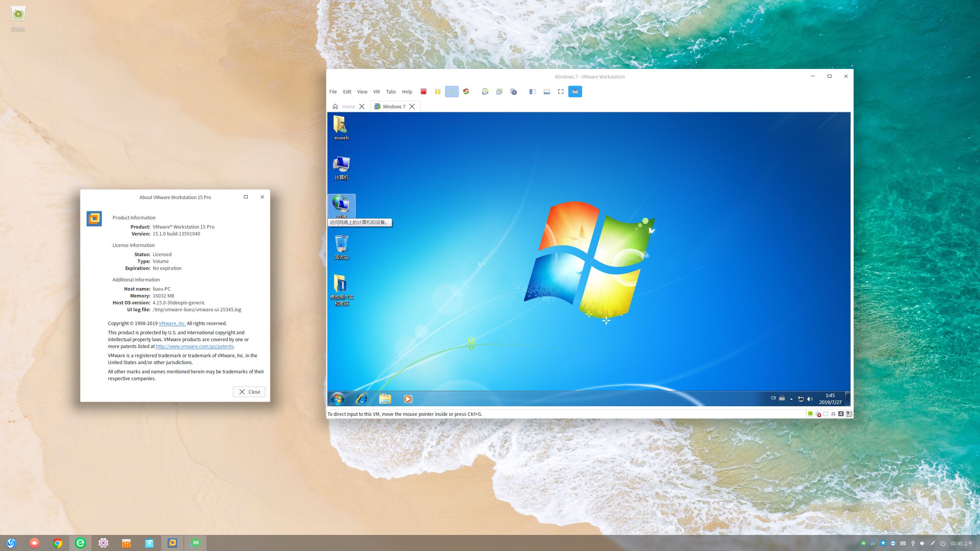Viewport: 980px width, 551px height.
Task: Click the VMware Workstation logo in About dialog
Action: tap(94, 219)
